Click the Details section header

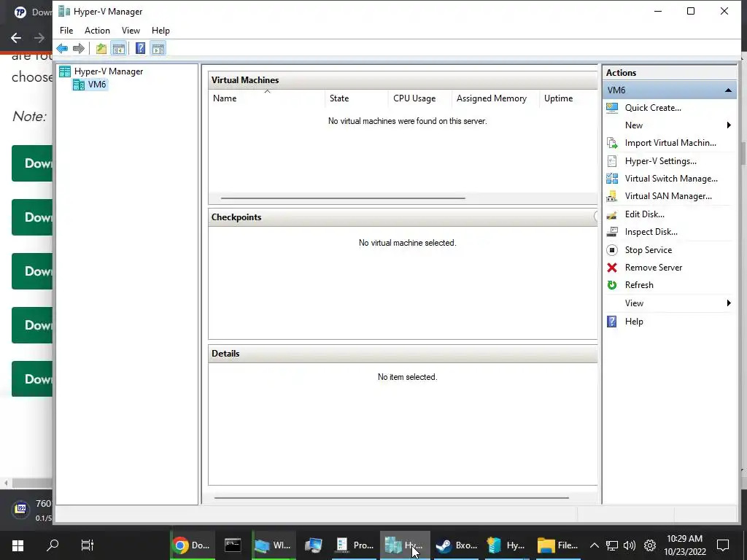[x=403, y=354]
